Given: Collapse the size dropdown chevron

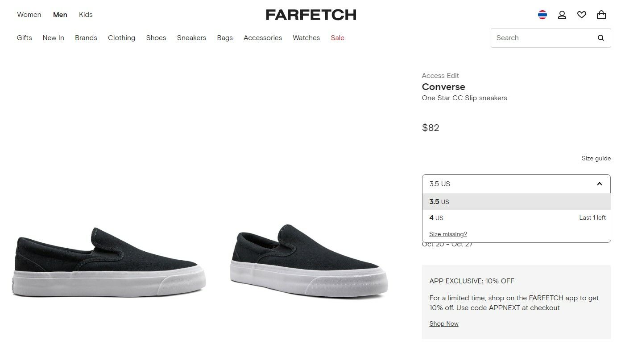Looking at the screenshot, I should click(x=599, y=184).
